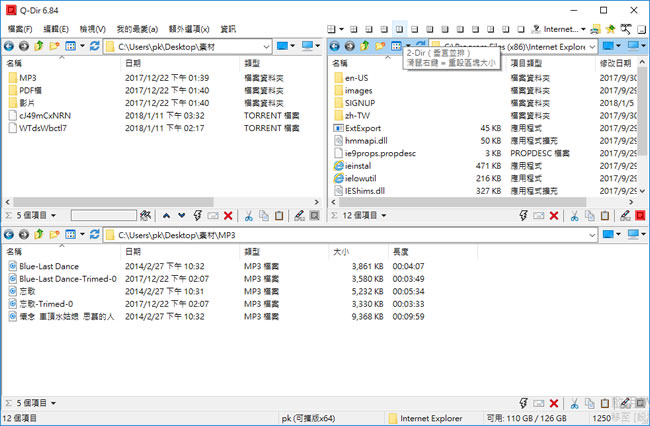Open the 檢視(V) menu
650x426 pixels.
pyautogui.click(x=92, y=29)
